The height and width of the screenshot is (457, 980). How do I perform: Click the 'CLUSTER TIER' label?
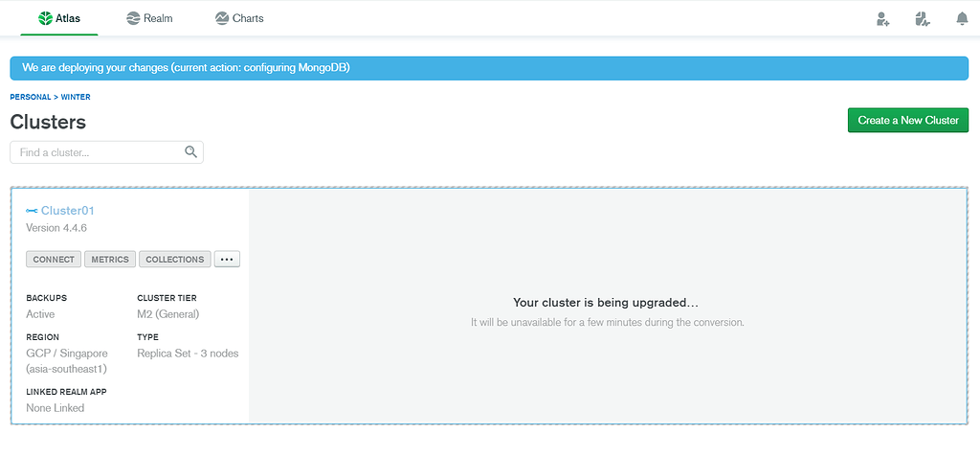coord(167,298)
